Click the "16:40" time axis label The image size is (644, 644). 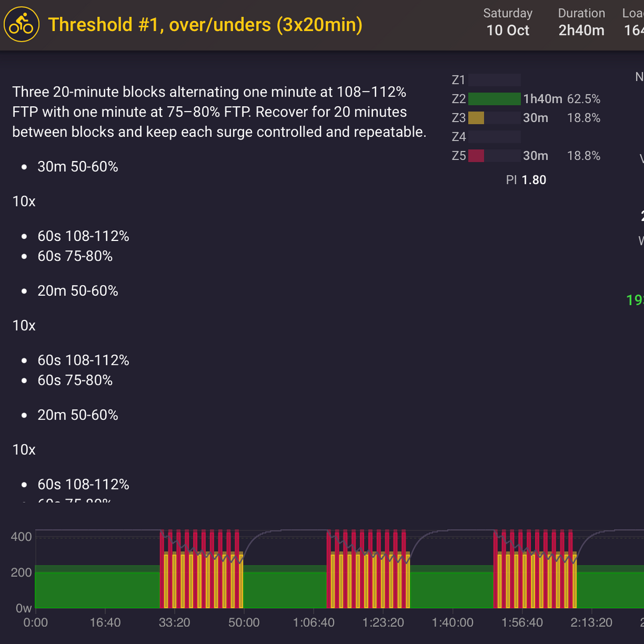[105, 623]
